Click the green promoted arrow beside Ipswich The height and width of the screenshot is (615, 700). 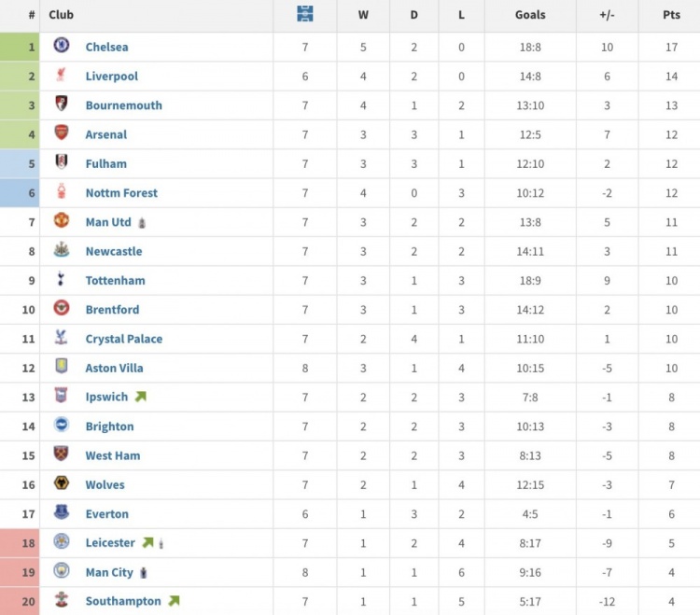tap(140, 397)
